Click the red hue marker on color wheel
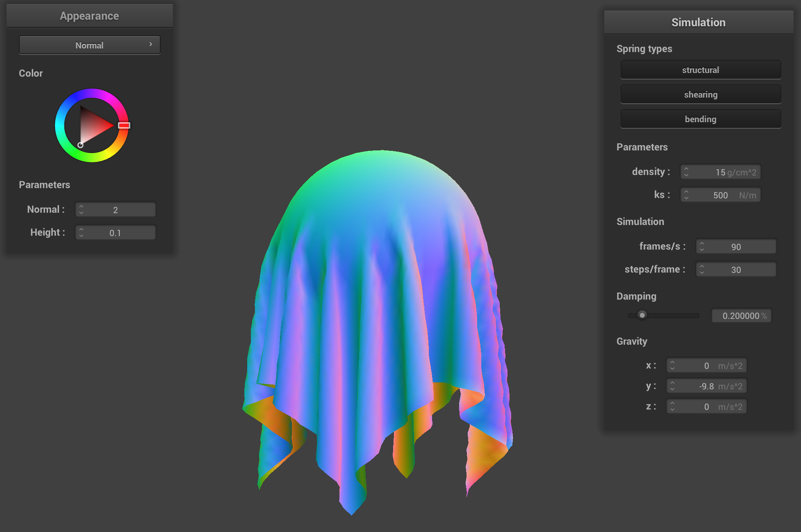Screen dimensions: 801x532 click(x=124, y=125)
